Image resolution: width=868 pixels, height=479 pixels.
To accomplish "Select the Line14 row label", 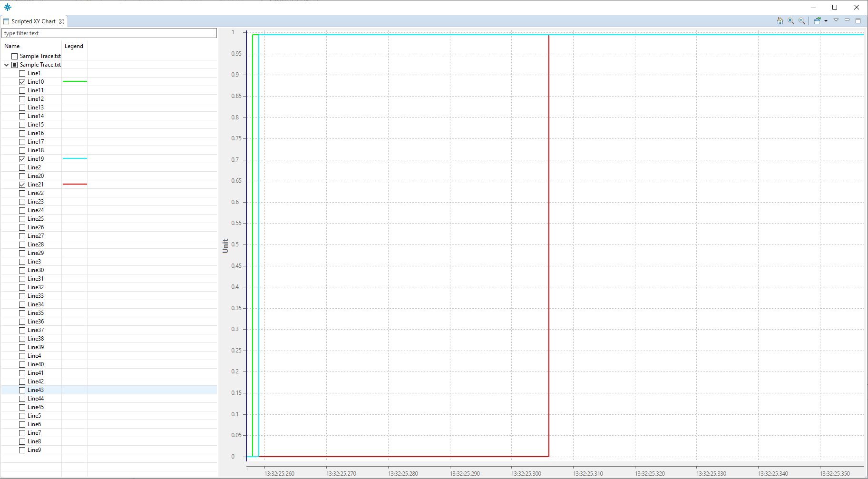I will (x=36, y=116).
